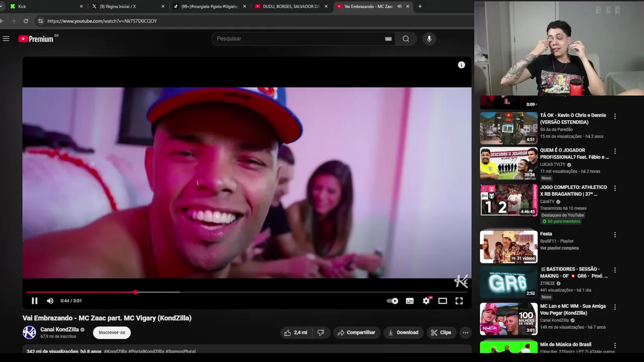Click the #KondZilla hashtag

(x=115, y=351)
